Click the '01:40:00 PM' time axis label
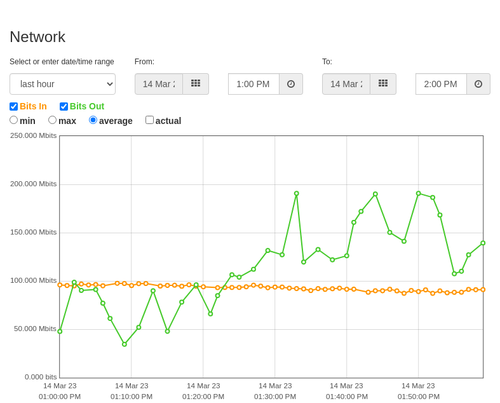This screenshot has width=500, height=403. pyautogui.click(x=347, y=397)
